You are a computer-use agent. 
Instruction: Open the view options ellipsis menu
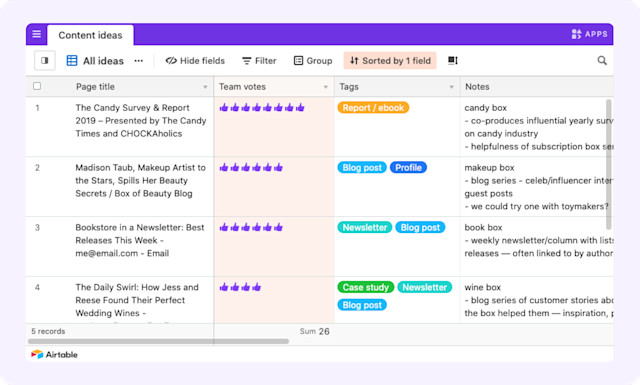point(139,61)
